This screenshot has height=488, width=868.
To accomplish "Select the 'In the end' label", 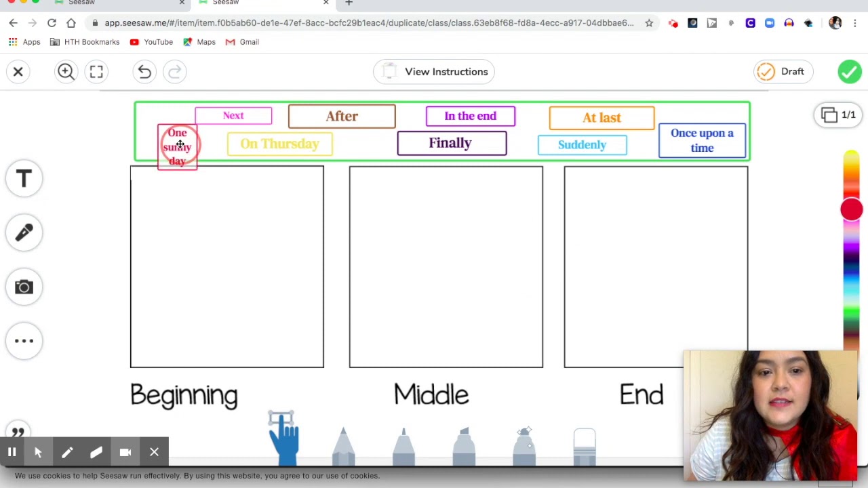I will (x=471, y=117).
